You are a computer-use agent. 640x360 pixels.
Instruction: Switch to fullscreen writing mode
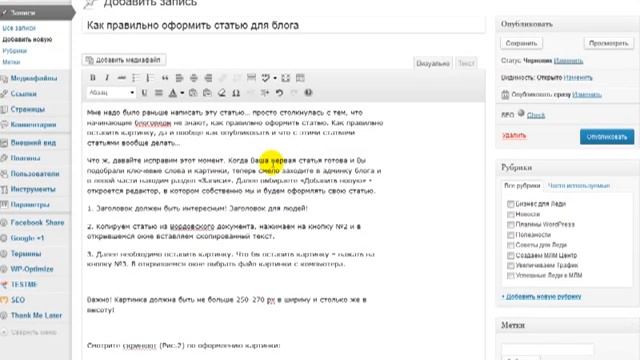285,78
